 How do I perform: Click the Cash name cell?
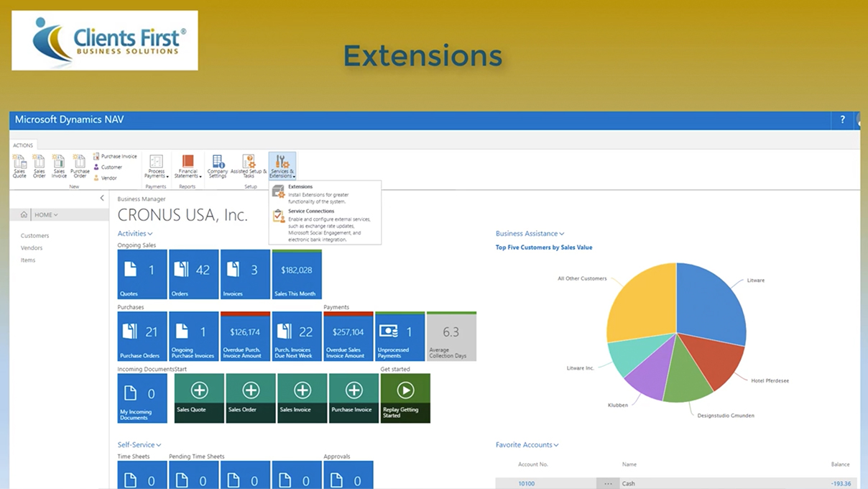[x=629, y=483]
